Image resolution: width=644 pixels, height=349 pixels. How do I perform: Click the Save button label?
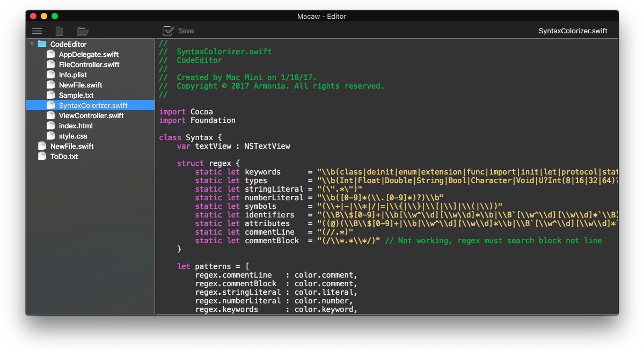(x=185, y=31)
